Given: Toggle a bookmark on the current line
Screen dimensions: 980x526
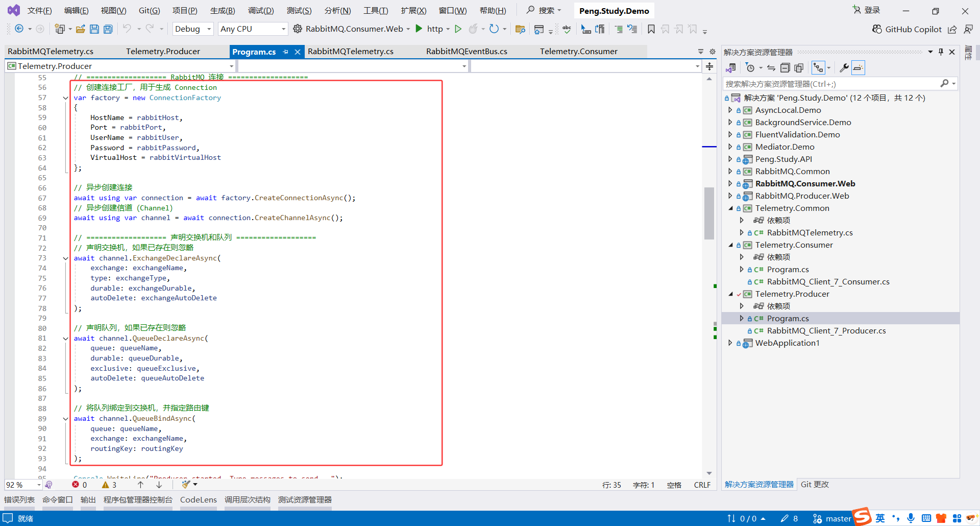Looking at the screenshot, I should coord(651,29).
